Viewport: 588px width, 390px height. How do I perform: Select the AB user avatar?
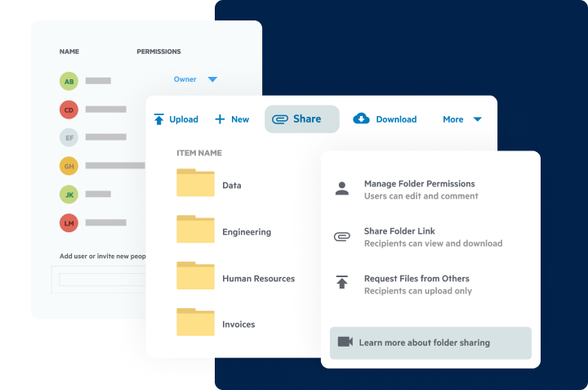coord(69,81)
